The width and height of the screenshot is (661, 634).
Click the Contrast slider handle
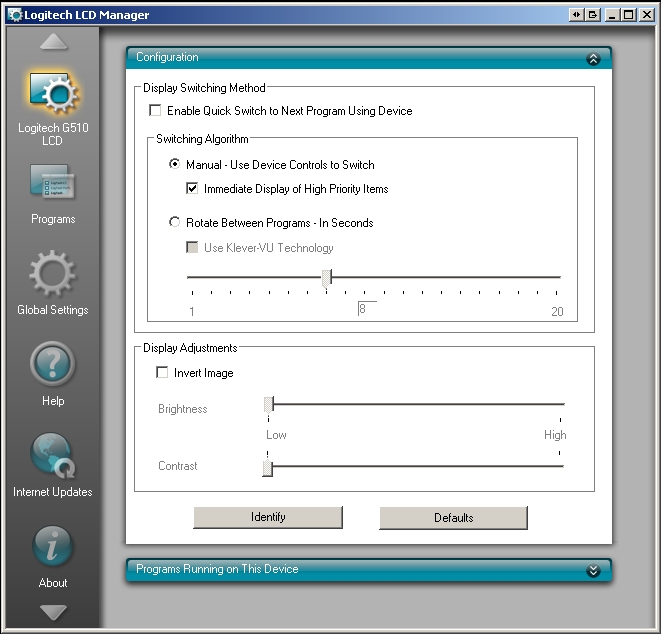click(267, 468)
